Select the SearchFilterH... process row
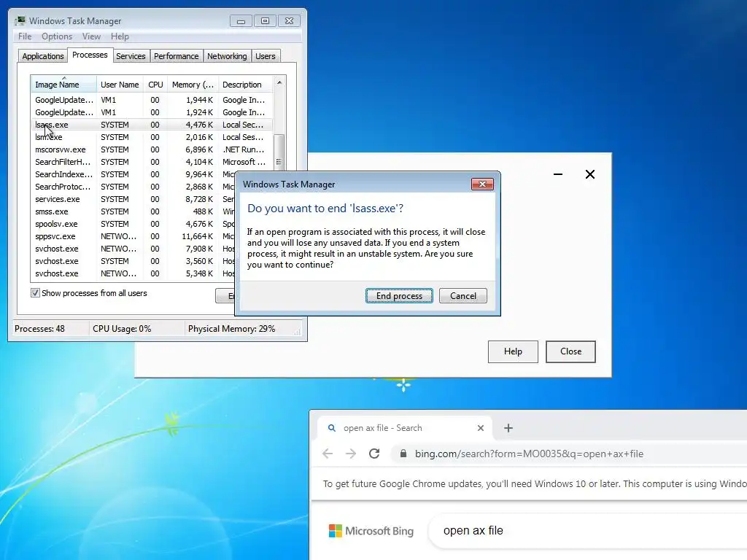Image resolution: width=747 pixels, height=560 pixels. tap(152, 162)
